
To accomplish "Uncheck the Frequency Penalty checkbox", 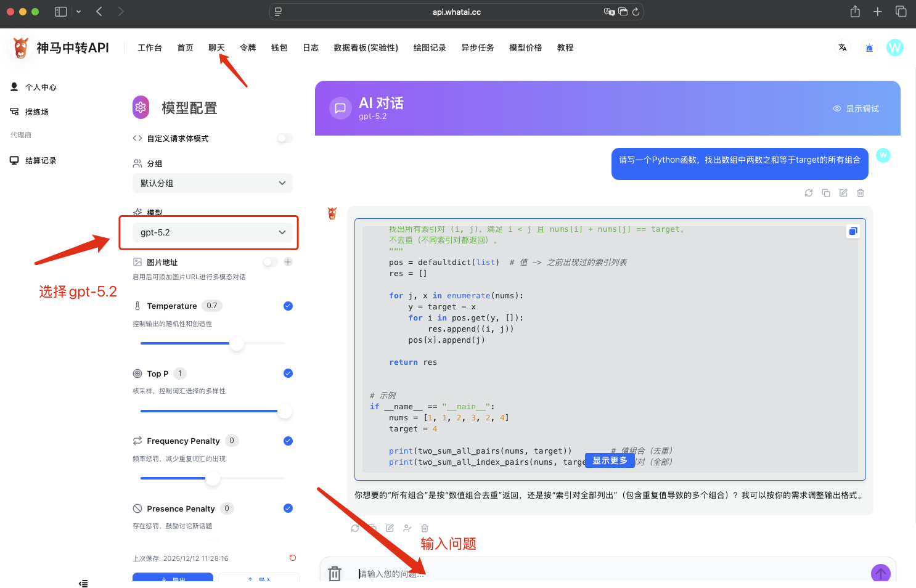I will (288, 441).
